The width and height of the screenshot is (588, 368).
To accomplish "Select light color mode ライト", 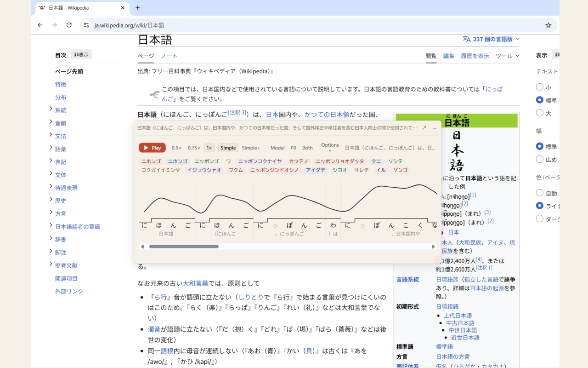I will point(540,206).
